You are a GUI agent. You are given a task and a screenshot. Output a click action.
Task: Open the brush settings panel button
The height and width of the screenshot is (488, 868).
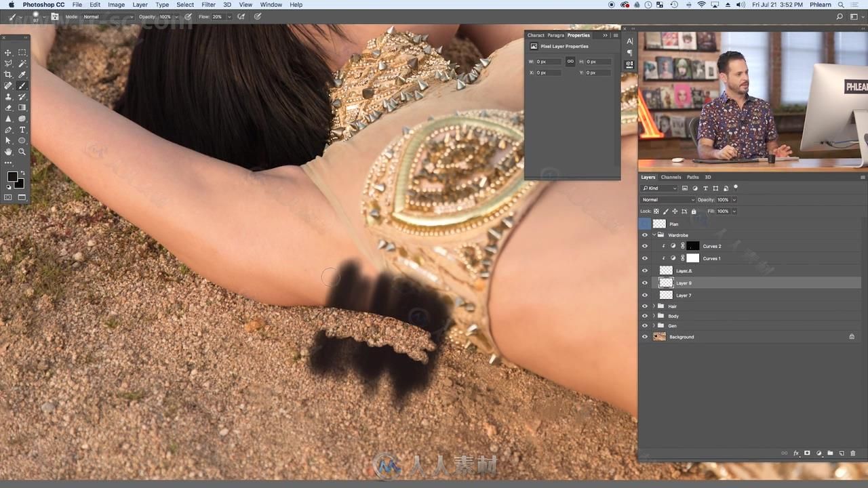tap(54, 16)
